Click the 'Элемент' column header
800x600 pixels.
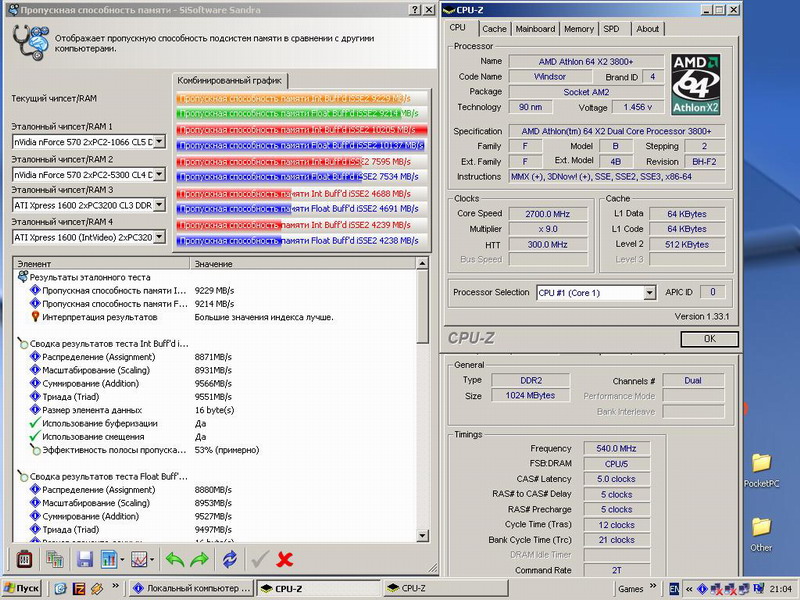coord(102,264)
